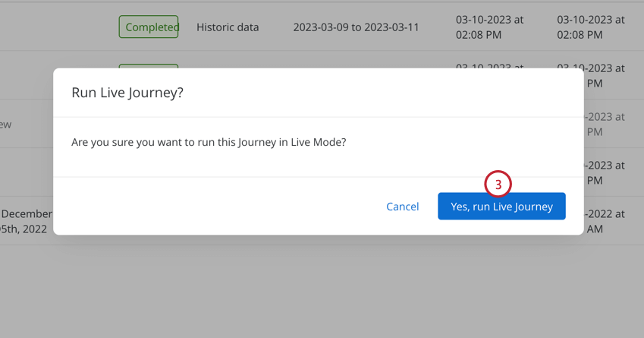Select the December 5th, 2022 row text

click(27, 221)
